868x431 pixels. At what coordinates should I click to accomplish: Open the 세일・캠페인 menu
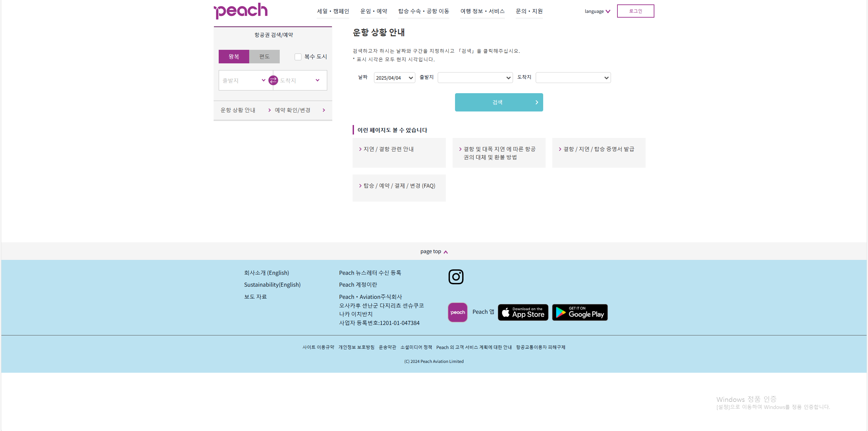pyautogui.click(x=333, y=11)
